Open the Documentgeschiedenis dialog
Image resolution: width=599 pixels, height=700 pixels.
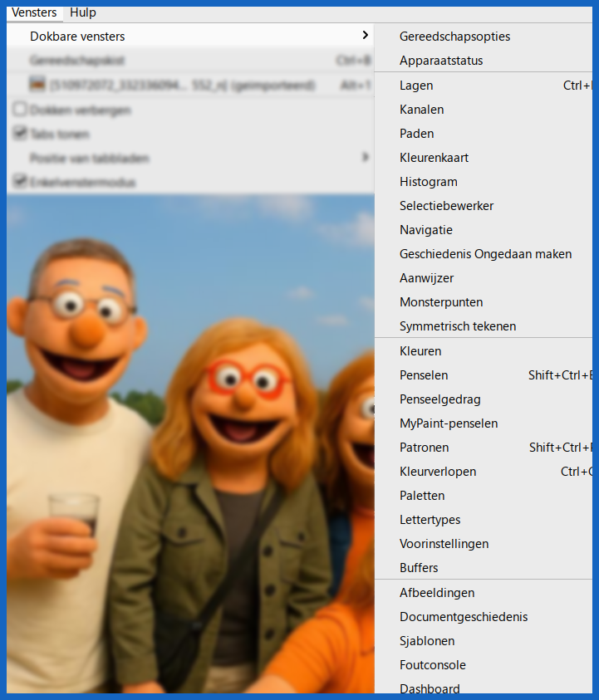[x=484, y=617]
